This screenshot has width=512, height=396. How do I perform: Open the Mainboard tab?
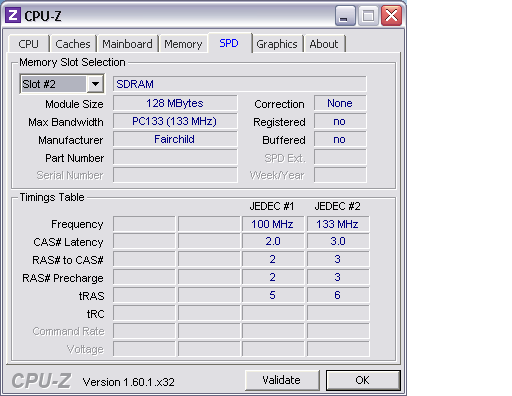click(x=127, y=44)
